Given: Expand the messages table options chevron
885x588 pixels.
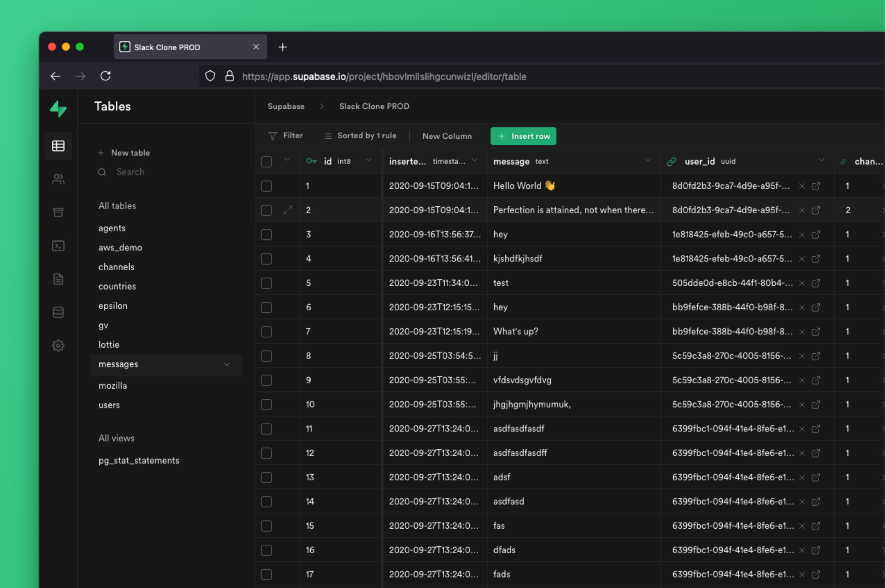Looking at the screenshot, I should pyautogui.click(x=227, y=364).
